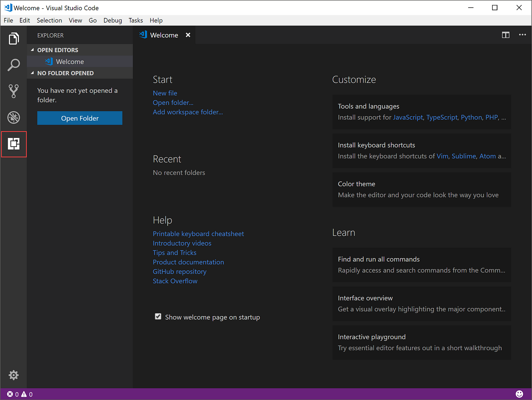
Task: Click the feedback smiley icon
Action: point(519,394)
